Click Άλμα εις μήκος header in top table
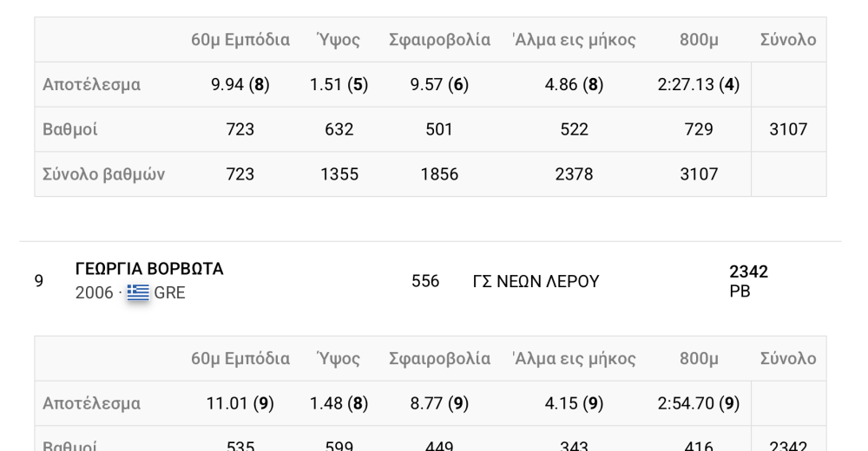Screen dimensions: 868x451 coord(574,40)
